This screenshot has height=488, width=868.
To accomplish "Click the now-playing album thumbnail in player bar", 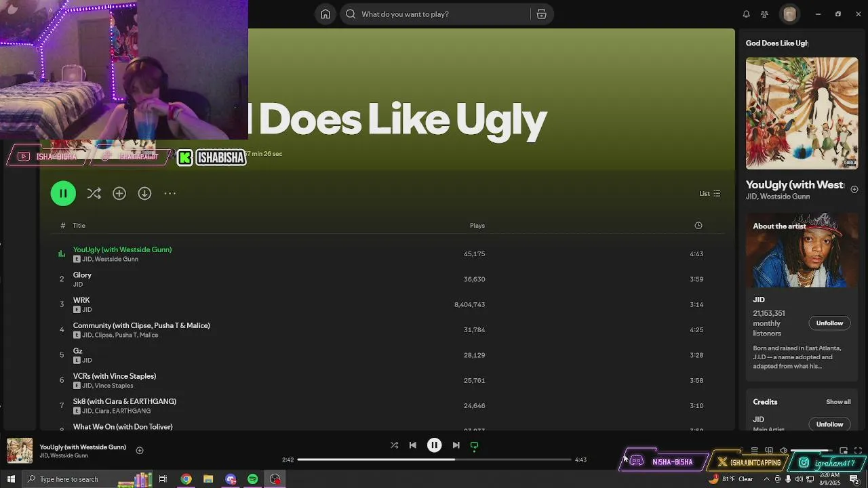I will click(x=20, y=451).
